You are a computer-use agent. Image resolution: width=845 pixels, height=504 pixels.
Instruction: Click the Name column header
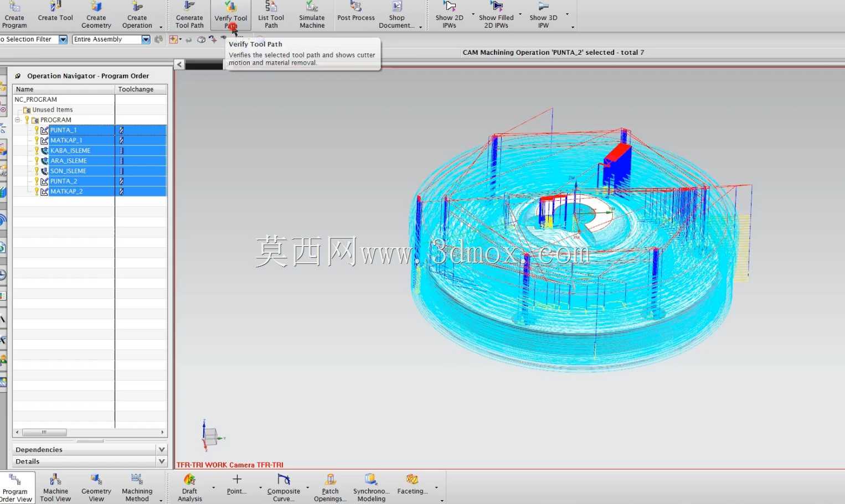[64, 89]
